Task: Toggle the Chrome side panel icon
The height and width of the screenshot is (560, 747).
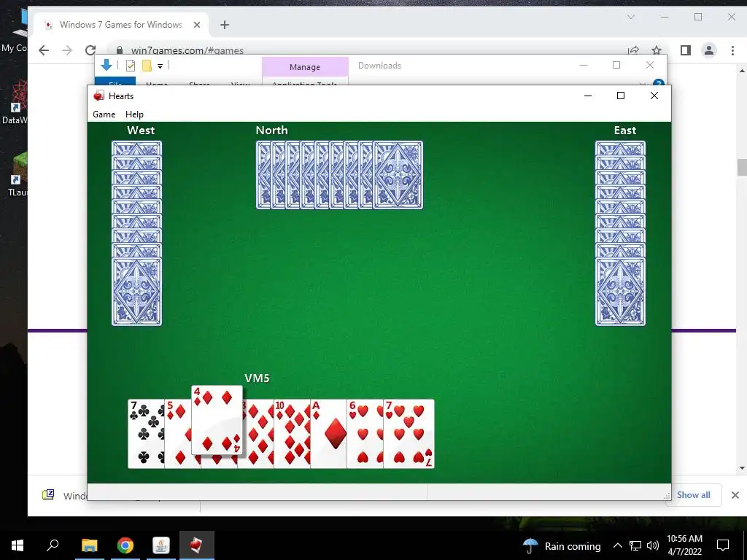Action: point(686,50)
